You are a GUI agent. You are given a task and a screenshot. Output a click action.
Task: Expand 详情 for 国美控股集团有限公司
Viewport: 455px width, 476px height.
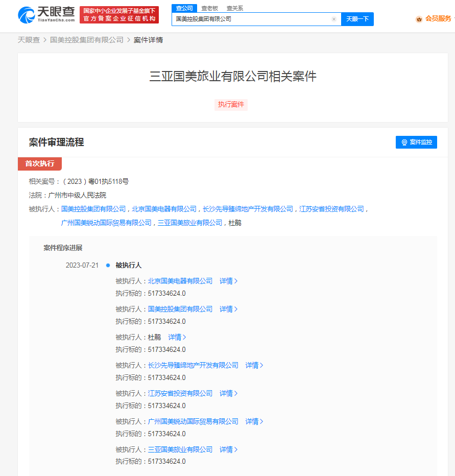(x=228, y=309)
